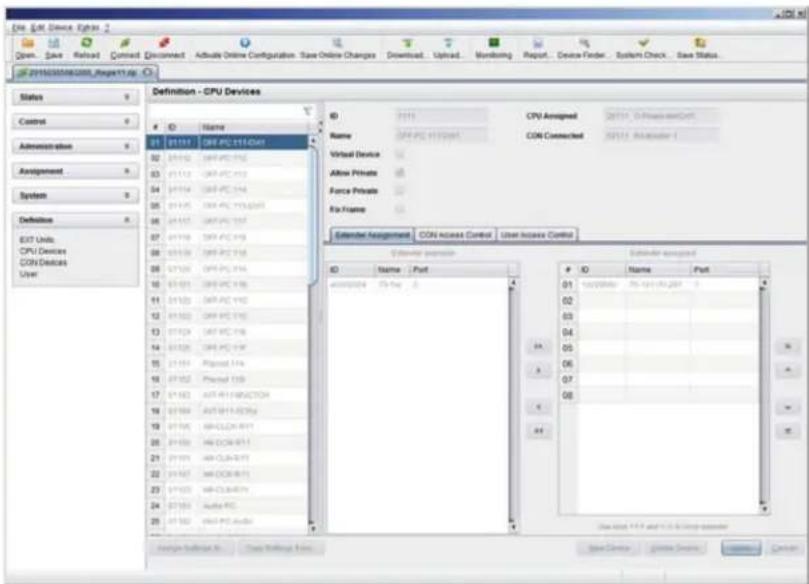Click the Upload toolbar icon
The height and width of the screenshot is (584, 809).
[x=448, y=43]
